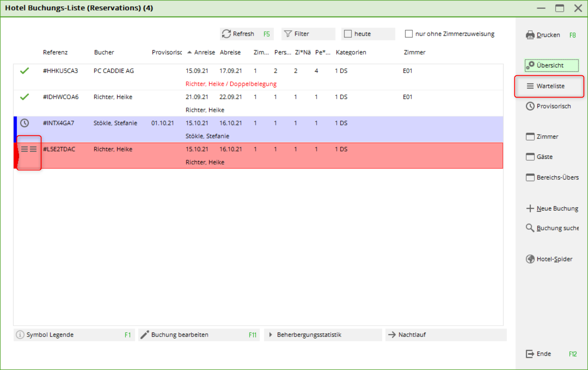Click the window icon beside Bereichs-Übers
The height and width of the screenshot is (370, 588).
pos(530,178)
